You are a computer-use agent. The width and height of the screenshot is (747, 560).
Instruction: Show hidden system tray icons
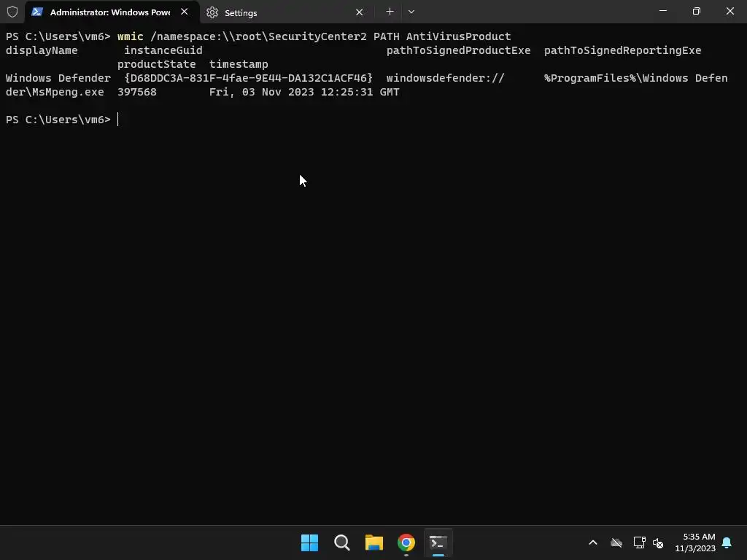(x=593, y=542)
